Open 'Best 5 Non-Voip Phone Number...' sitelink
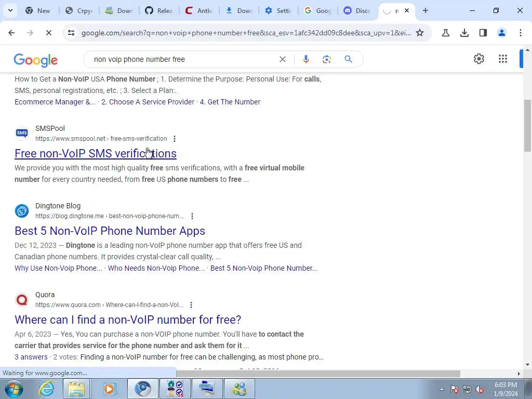This screenshot has height=399, width=532. [x=264, y=268]
